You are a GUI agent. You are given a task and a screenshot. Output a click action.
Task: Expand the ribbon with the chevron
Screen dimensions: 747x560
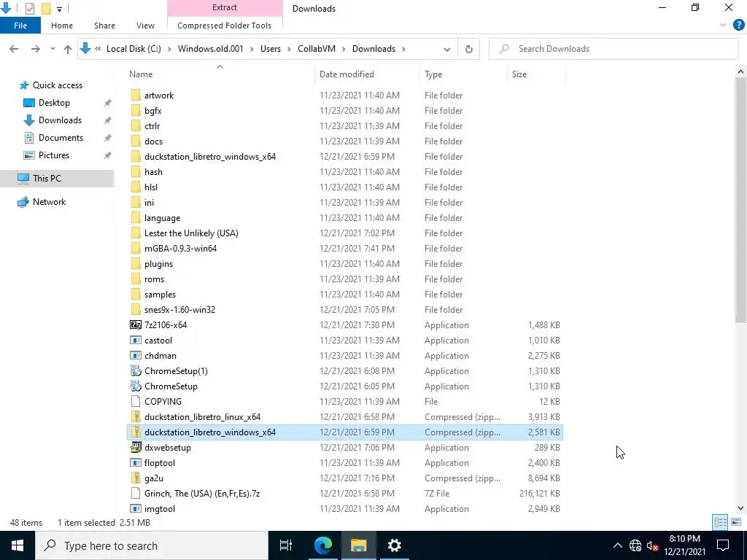[x=723, y=26]
